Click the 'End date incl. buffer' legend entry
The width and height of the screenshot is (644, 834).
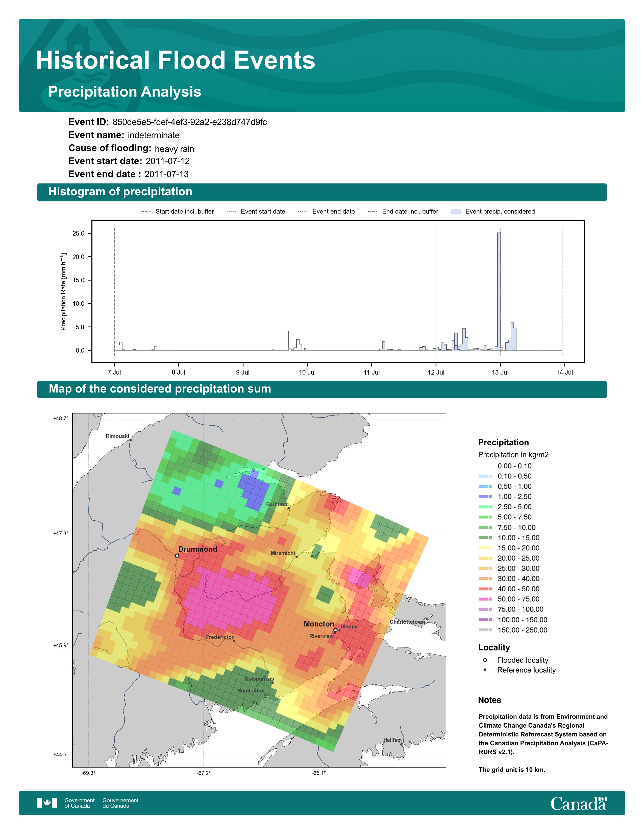[x=403, y=212]
